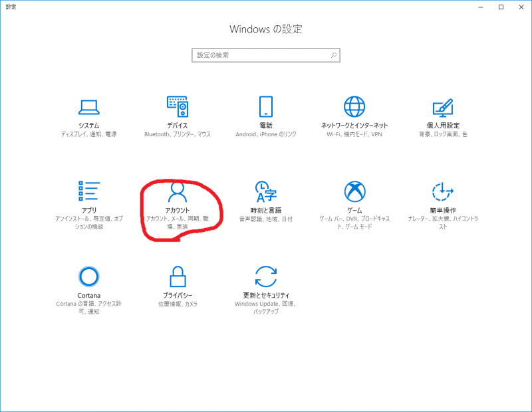
Task: Click the 更新とセキュリティ text label
Action: 266,295
